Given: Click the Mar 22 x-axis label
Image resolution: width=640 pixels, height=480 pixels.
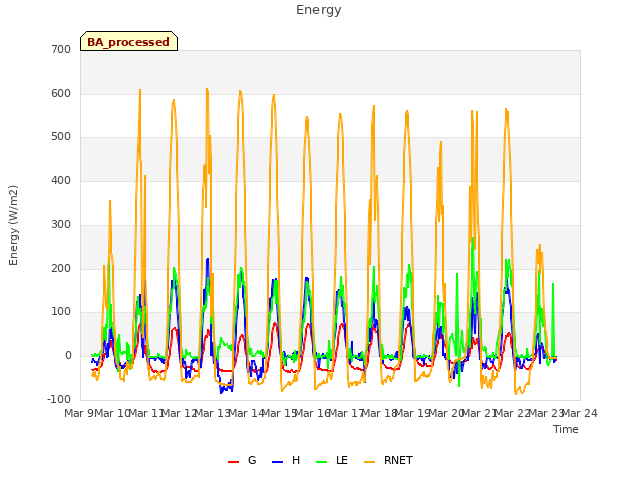Looking at the screenshot, I should pyautogui.click(x=513, y=413).
